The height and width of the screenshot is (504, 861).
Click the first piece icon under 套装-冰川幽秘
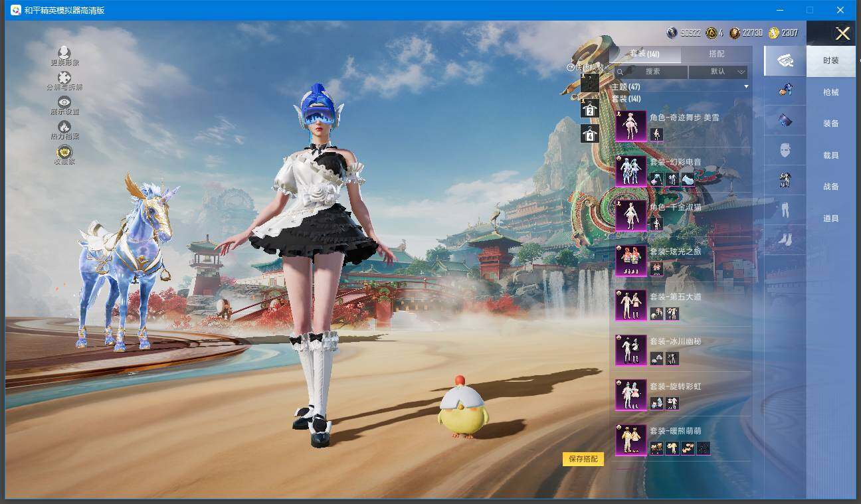coord(656,359)
